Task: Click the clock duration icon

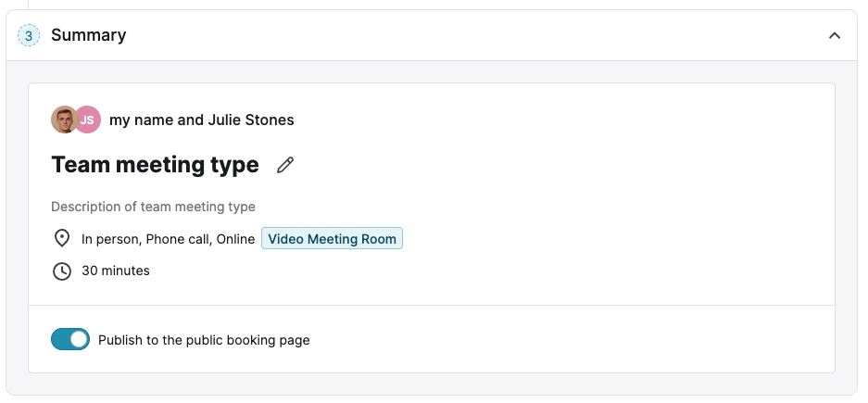Action: point(62,271)
